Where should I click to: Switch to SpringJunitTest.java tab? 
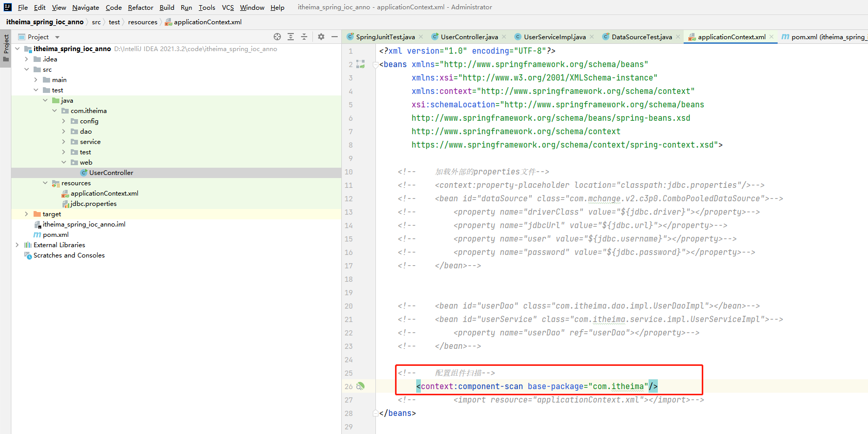click(385, 37)
